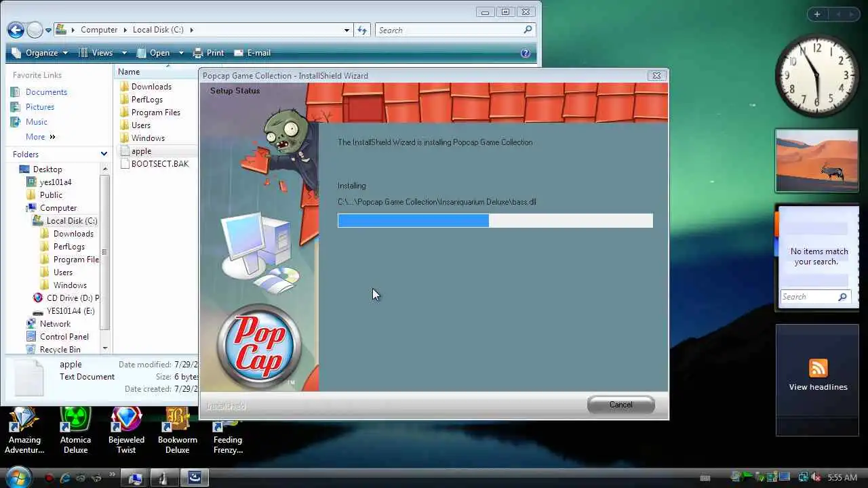Click in the Explorer Search field
The width and height of the screenshot is (868, 488).
[x=455, y=30]
